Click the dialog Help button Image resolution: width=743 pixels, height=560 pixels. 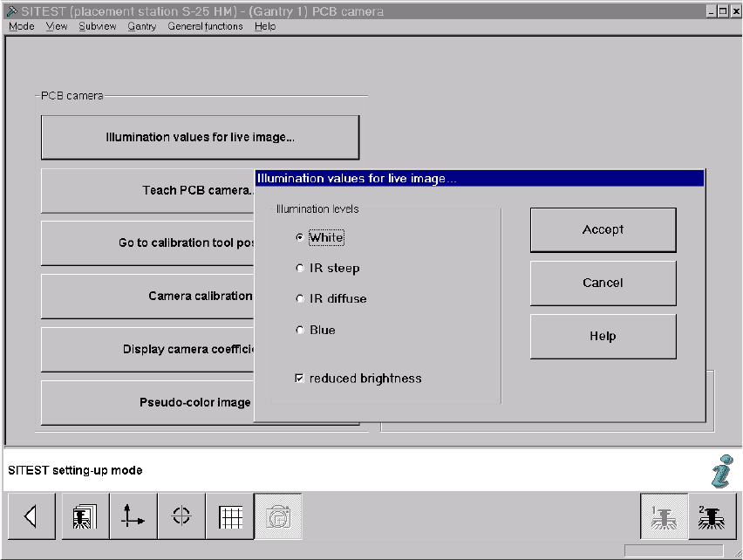tap(603, 337)
